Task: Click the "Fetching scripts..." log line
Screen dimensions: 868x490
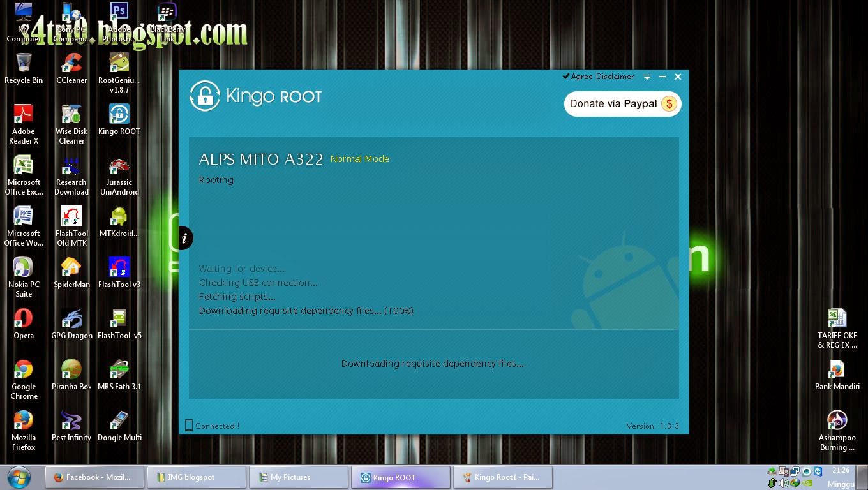Action: [x=237, y=297]
